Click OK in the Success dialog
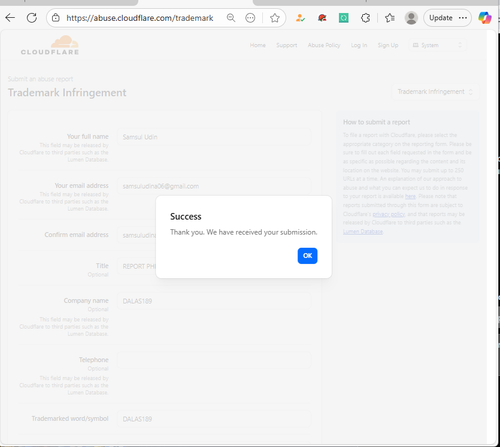This screenshot has height=447, width=500. [x=307, y=256]
